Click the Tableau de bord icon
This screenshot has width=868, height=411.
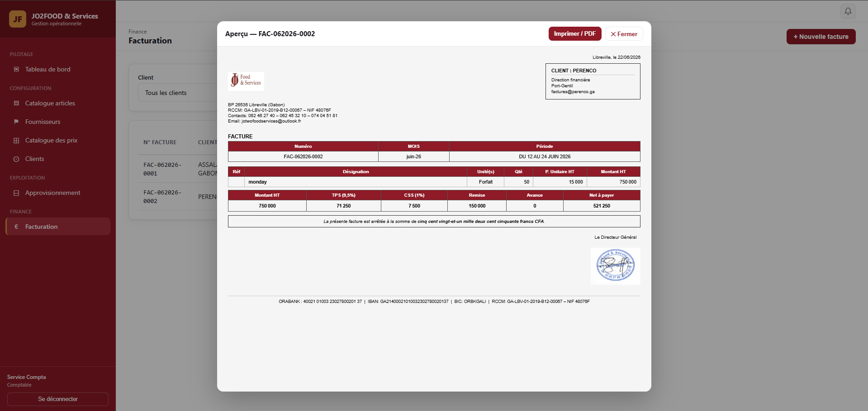pyautogui.click(x=16, y=69)
